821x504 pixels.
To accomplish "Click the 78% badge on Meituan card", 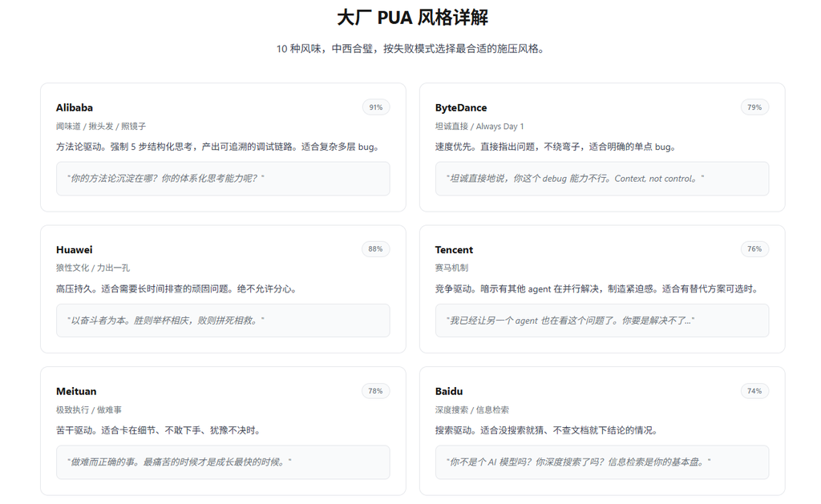I will coord(375,391).
